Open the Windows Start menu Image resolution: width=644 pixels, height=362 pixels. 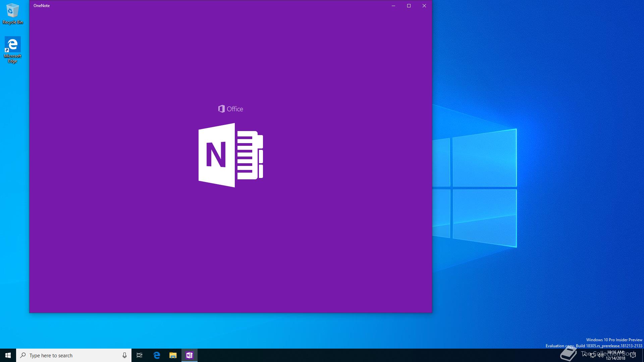coord(8,355)
